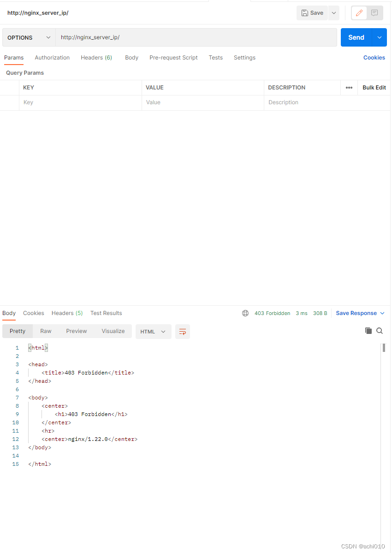Click the Cookies link

point(374,58)
